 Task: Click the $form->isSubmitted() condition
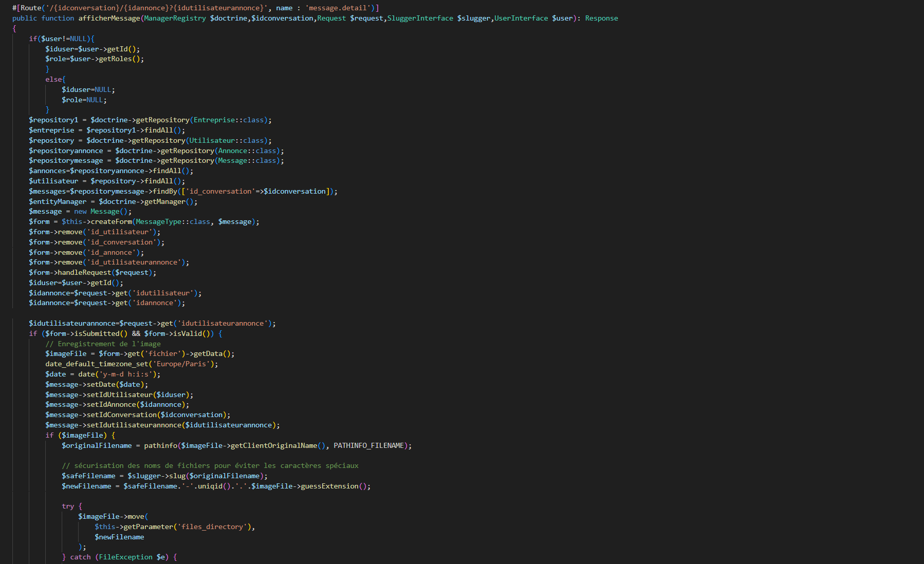(86, 333)
